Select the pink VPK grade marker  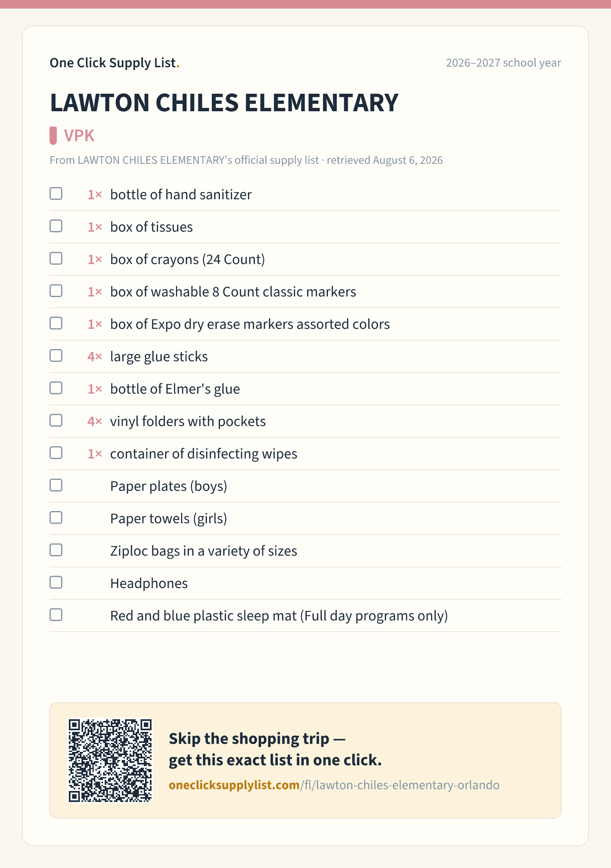53,136
